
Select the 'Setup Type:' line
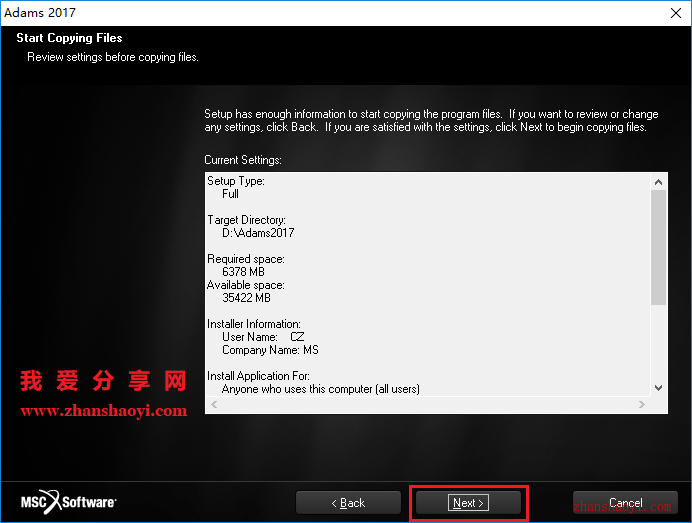[x=236, y=181]
